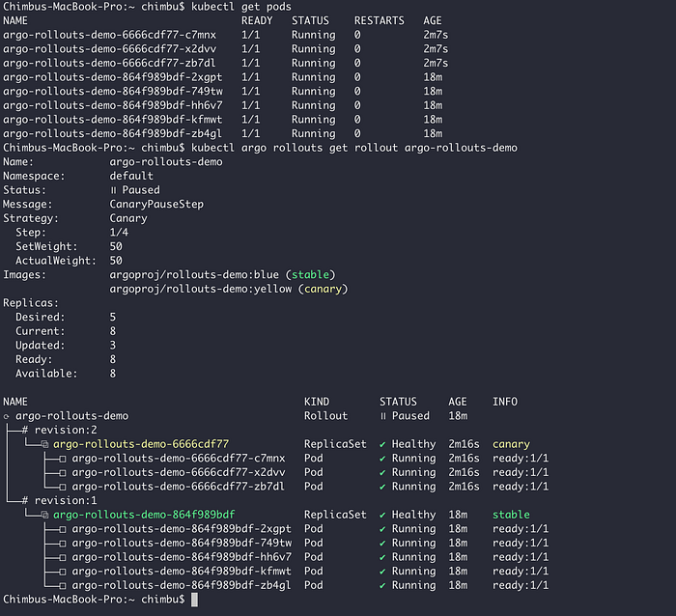Select the revision:2 tree node
The image size is (676, 616).
tap(60, 430)
